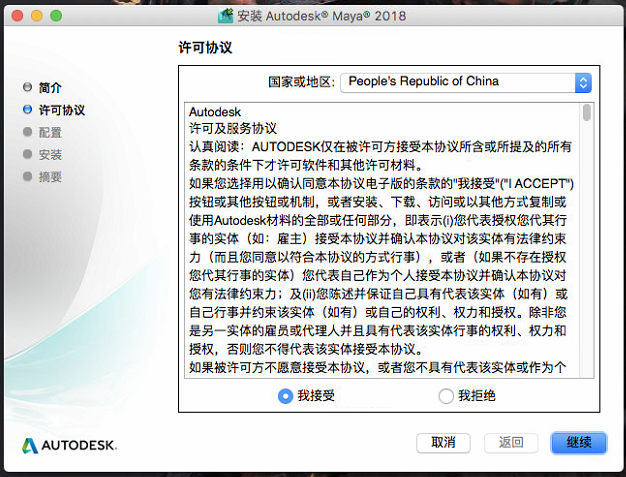Screen dimensions: 626x477
Task: Click the yellow minimize window button
Action: click(37, 16)
